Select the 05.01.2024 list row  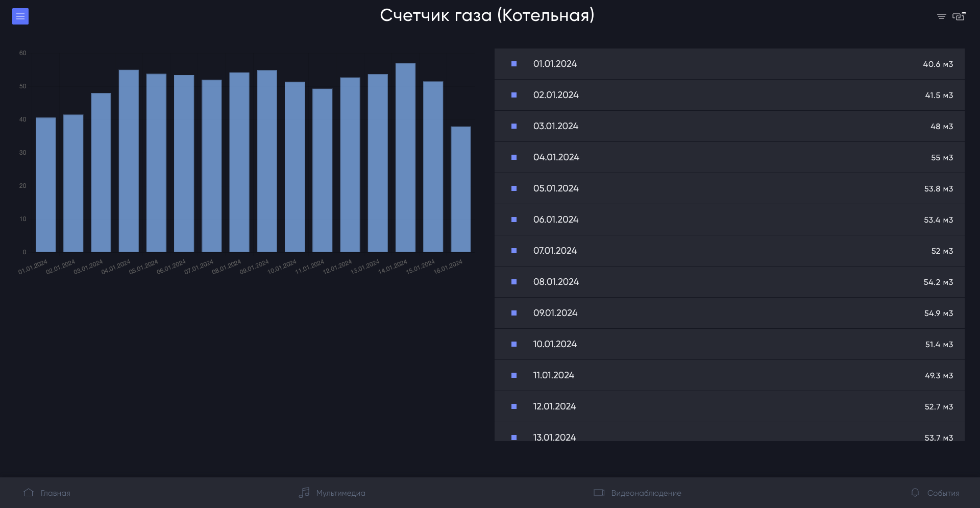(729, 188)
